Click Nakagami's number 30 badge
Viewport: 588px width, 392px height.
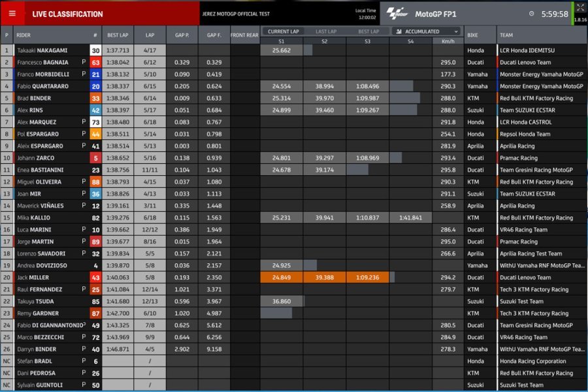[x=95, y=50]
